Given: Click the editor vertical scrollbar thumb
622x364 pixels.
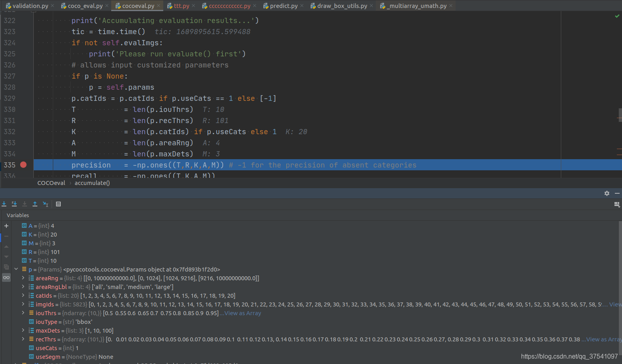Looking at the screenshot, I should (x=620, y=115).
